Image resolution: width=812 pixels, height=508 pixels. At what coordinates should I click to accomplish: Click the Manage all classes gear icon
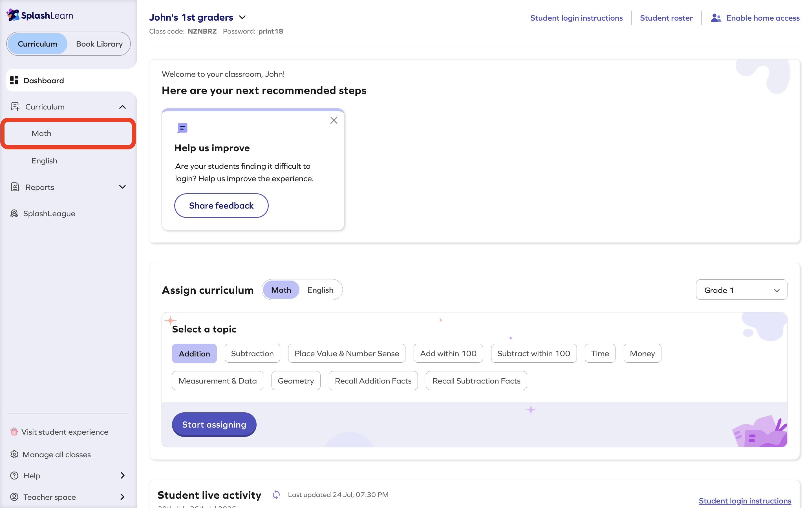pos(14,454)
